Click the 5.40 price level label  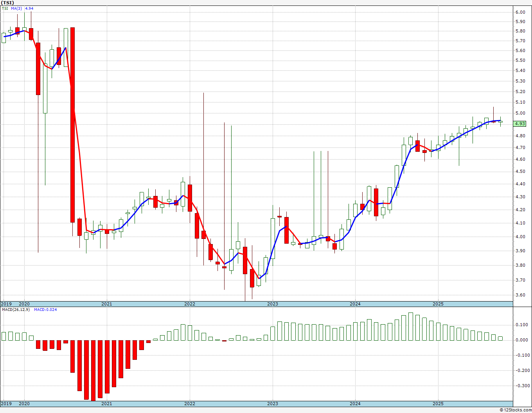click(520, 70)
